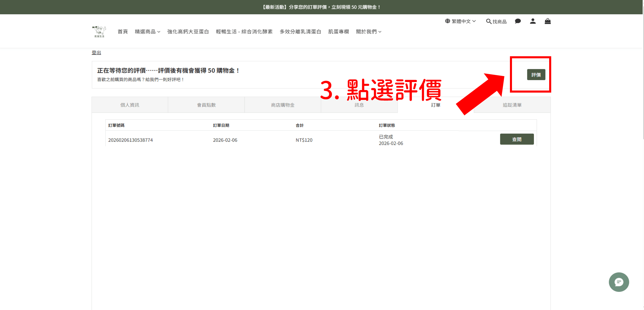Switch to the 個人資訊 tab
Screen dimensions: 644x310
tap(130, 105)
